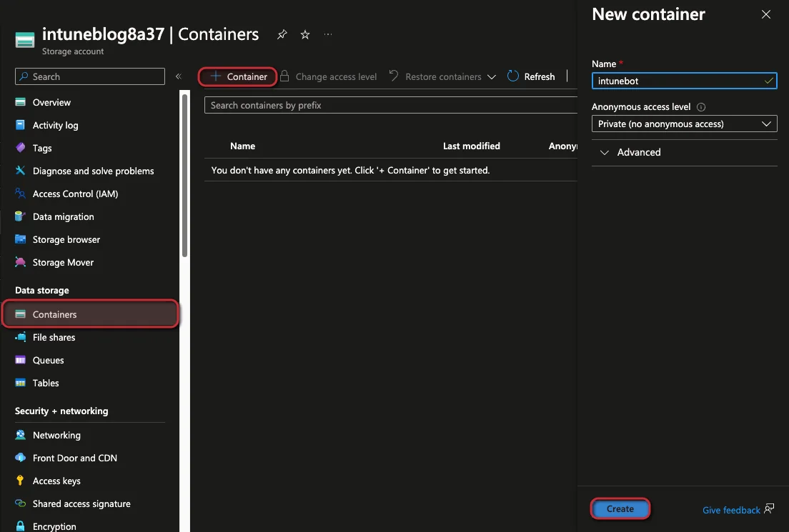Viewport: 789px width, 532px height.
Task: Click the Front Door and CDN icon
Action: pyautogui.click(x=20, y=458)
